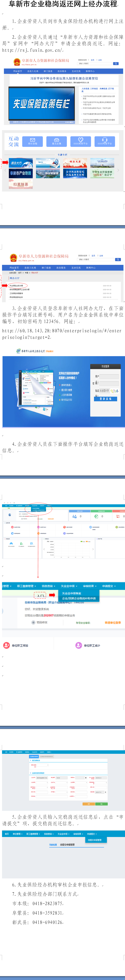The height and width of the screenshot is (980, 125).
Task: Click the national emblem logo of 阜新市人社局
Action: tap(17, 62)
